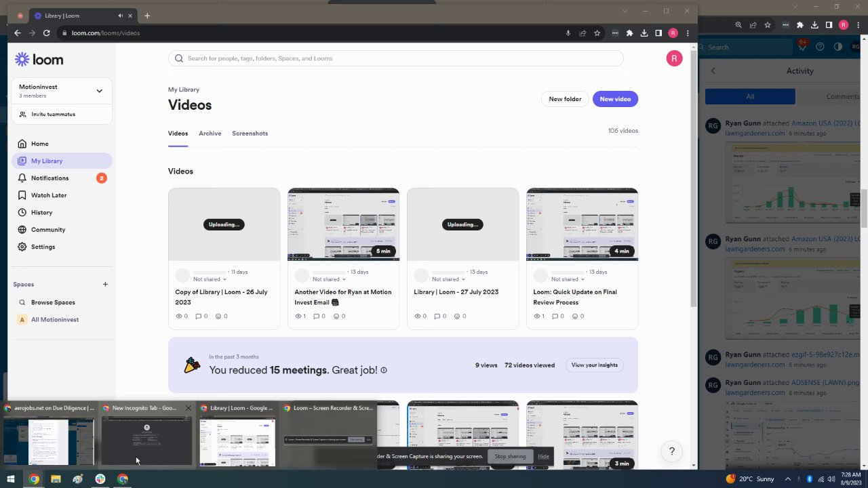Open History in Loom sidebar
This screenshot has height=488, width=868.
pos(41,213)
